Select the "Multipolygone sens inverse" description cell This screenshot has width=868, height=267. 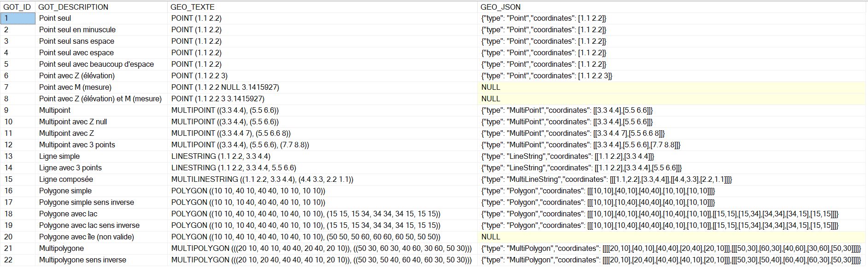(82, 260)
